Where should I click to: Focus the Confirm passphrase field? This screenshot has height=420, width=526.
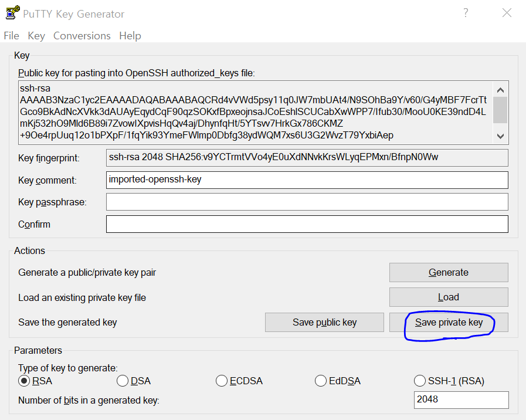(x=307, y=224)
